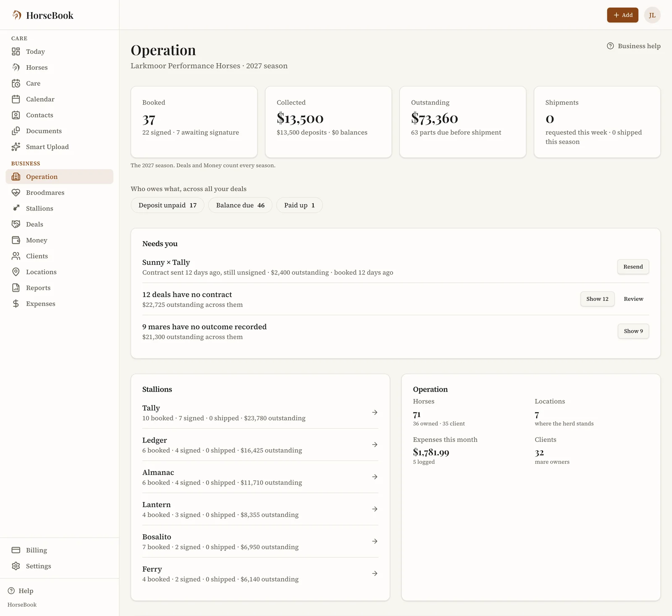
Task: Open the Lantern stallion row arrow
Action: click(375, 509)
